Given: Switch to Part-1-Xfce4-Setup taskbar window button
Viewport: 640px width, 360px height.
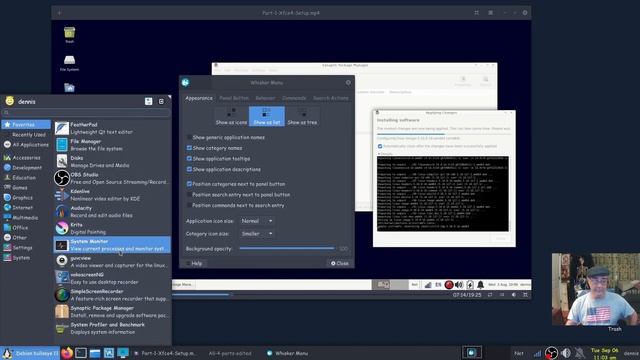Looking at the screenshot, I should (165, 353).
